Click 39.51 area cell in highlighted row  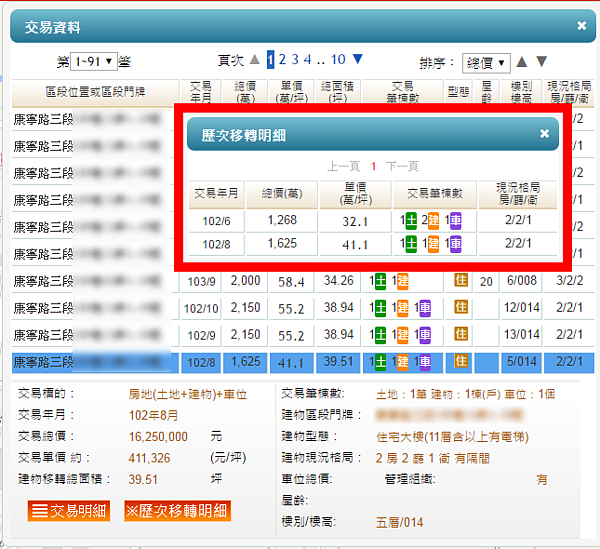pyautogui.click(x=338, y=362)
